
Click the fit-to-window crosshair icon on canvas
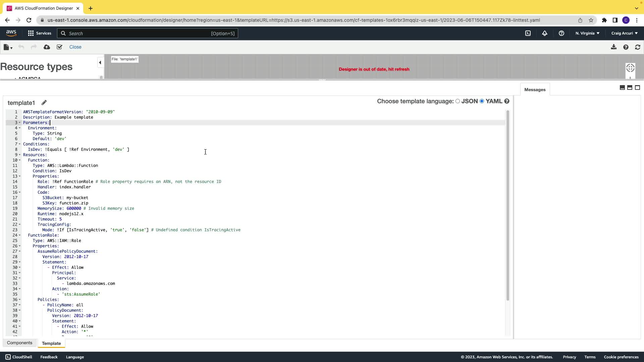630,68
